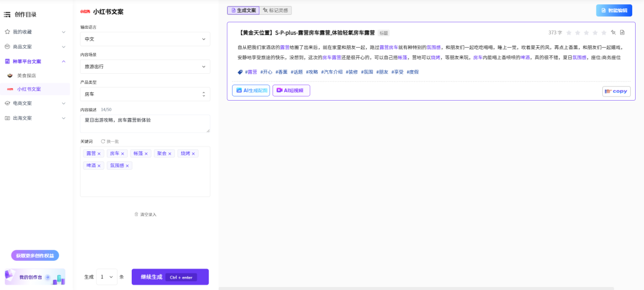The width and height of the screenshot is (644, 290).
Task: Select 小红书文案 in the sidebar
Action: 35,89
